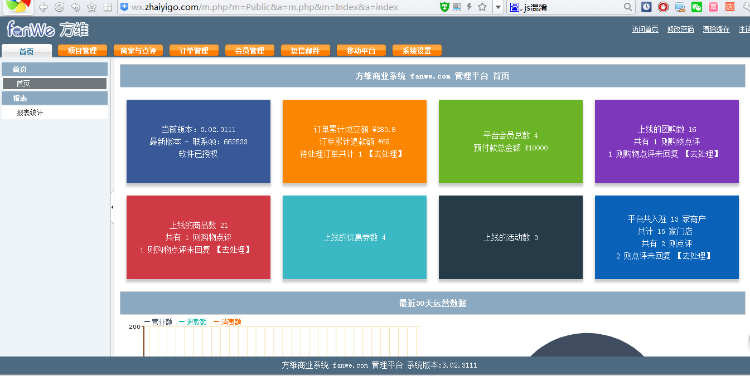Toggle the teal chart legend series
This screenshot has height=376, width=750.
(x=193, y=322)
